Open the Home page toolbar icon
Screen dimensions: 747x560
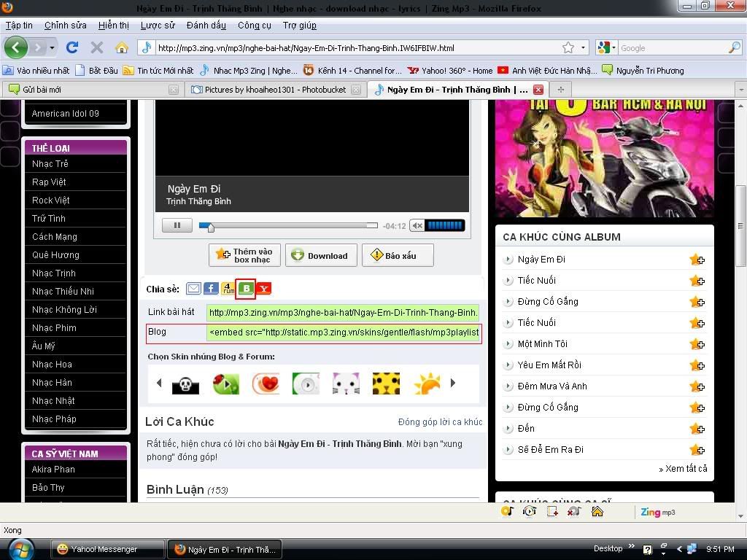pos(122,47)
